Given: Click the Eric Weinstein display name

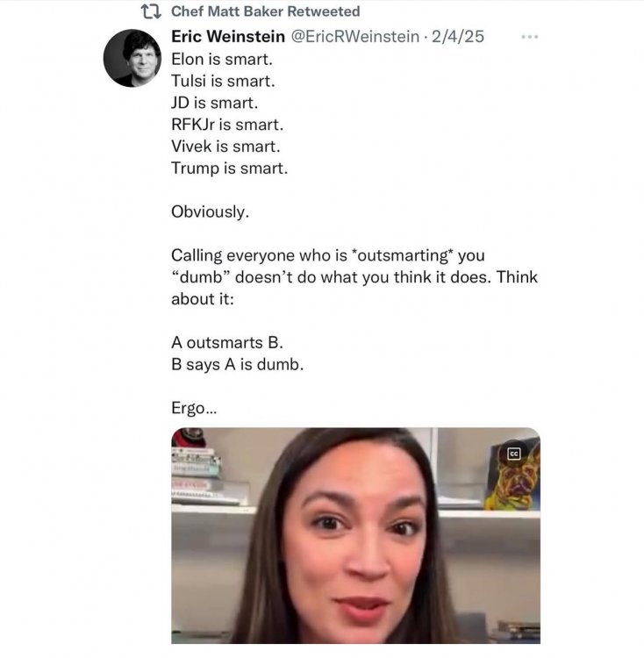Looking at the screenshot, I should [226, 37].
